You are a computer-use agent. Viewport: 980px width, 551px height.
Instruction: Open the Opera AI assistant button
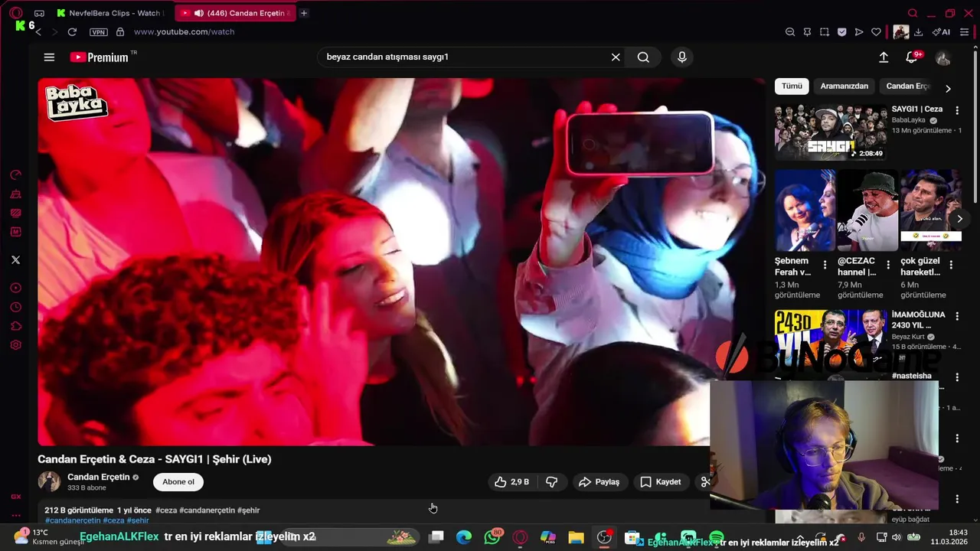(941, 32)
